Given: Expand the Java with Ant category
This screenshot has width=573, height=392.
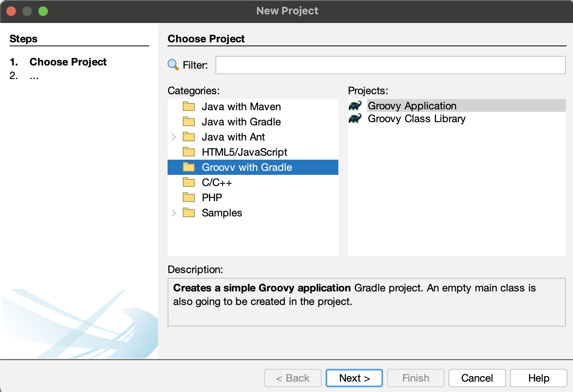Looking at the screenshot, I should 174,137.
